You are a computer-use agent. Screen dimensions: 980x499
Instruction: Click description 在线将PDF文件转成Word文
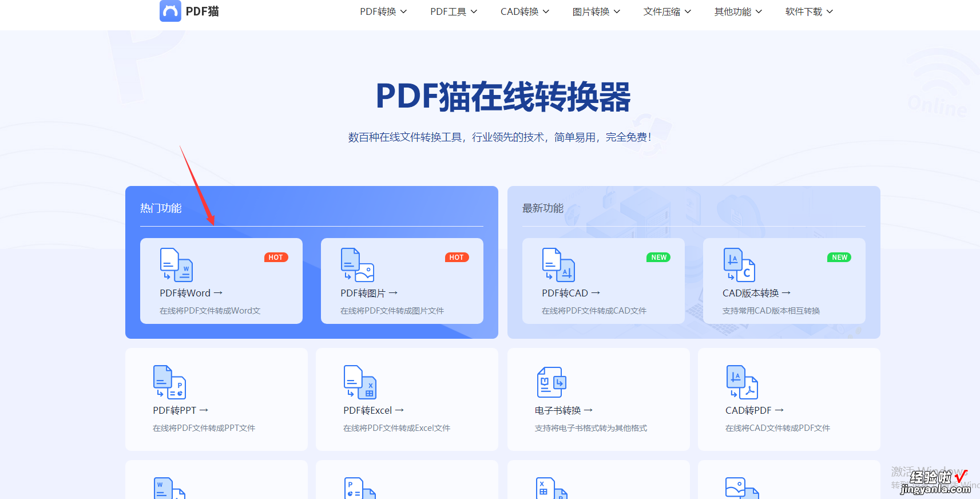click(210, 311)
